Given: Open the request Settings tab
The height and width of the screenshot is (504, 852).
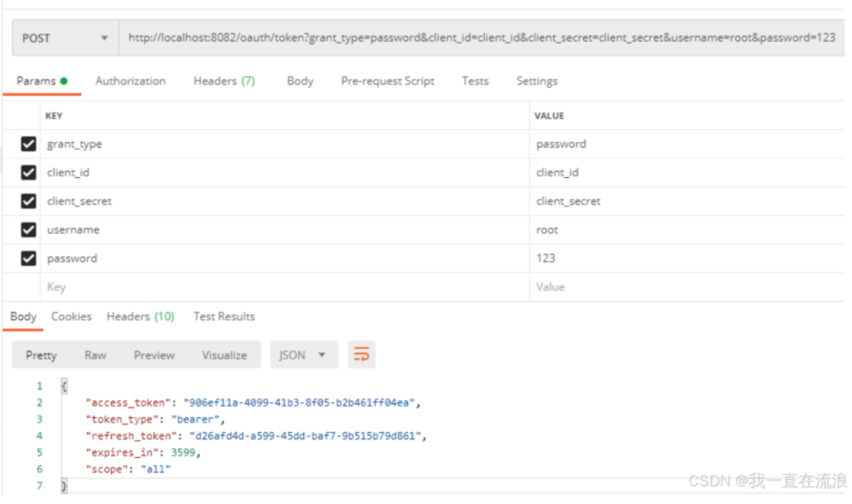Looking at the screenshot, I should (537, 81).
